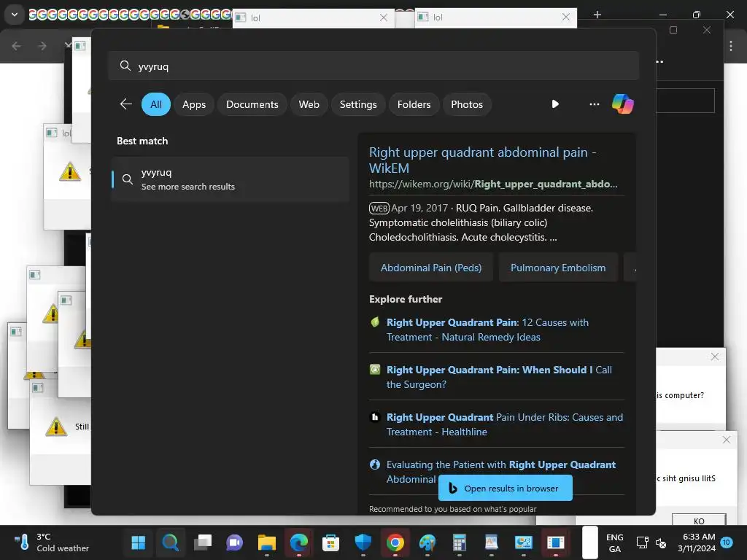The height and width of the screenshot is (560, 747).
Task: Select the Web filter tab
Action: click(x=309, y=104)
